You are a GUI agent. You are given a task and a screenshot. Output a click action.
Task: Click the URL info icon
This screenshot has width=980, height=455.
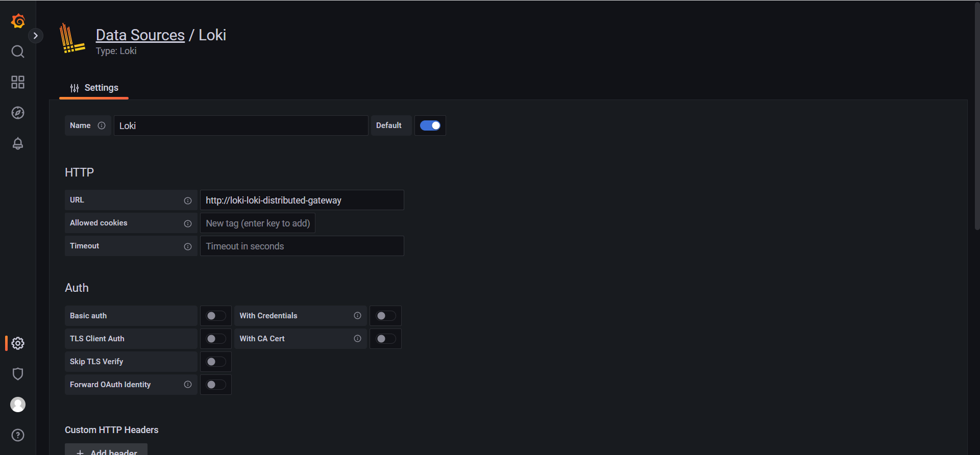pos(188,200)
